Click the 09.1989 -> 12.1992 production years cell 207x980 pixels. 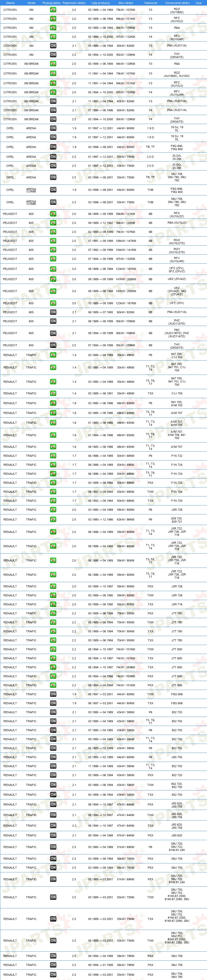(101, 223)
